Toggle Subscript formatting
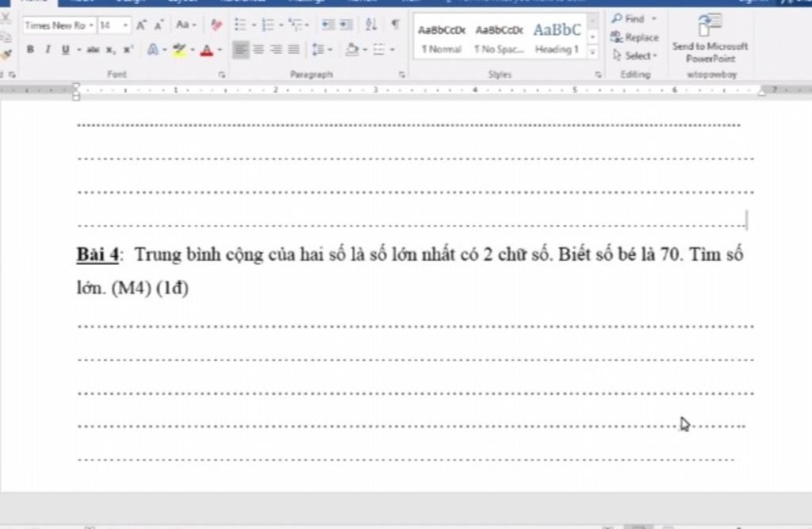812x529 pixels. (110, 50)
